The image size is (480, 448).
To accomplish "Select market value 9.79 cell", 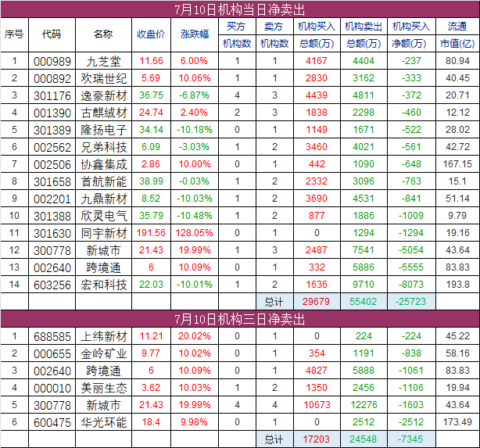I will click(457, 215).
